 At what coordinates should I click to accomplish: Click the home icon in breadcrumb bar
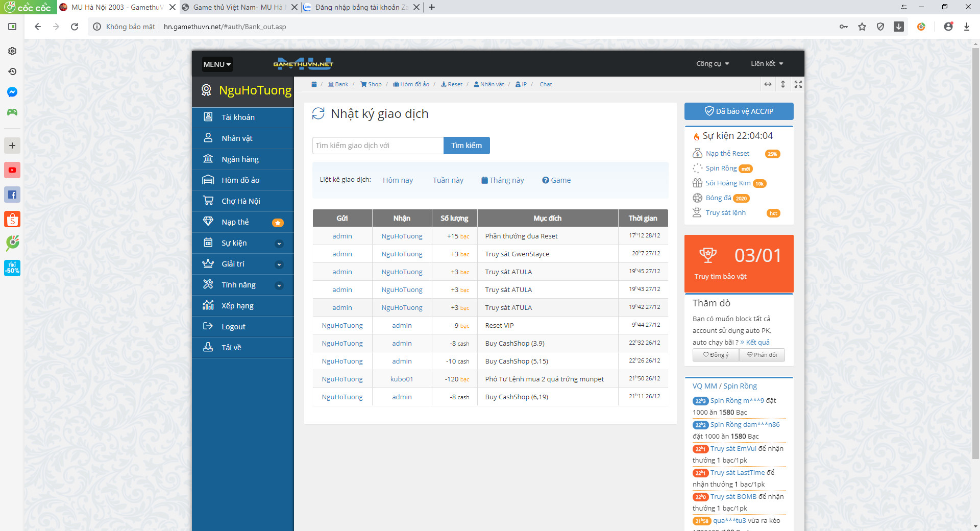pyautogui.click(x=314, y=84)
